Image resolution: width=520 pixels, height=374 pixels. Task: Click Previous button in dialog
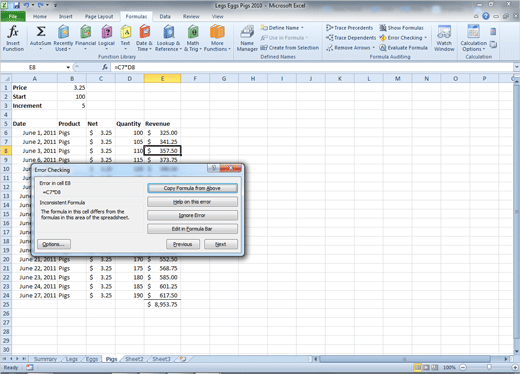pos(183,244)
